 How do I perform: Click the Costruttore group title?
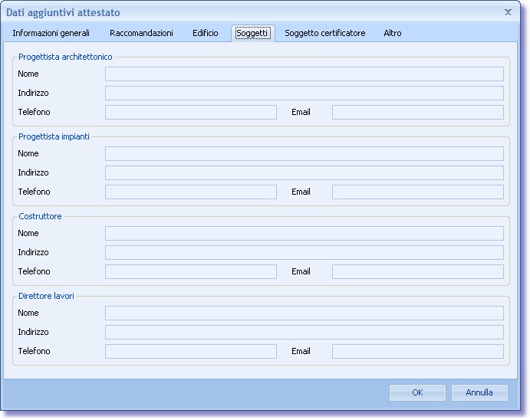[40, 216]
